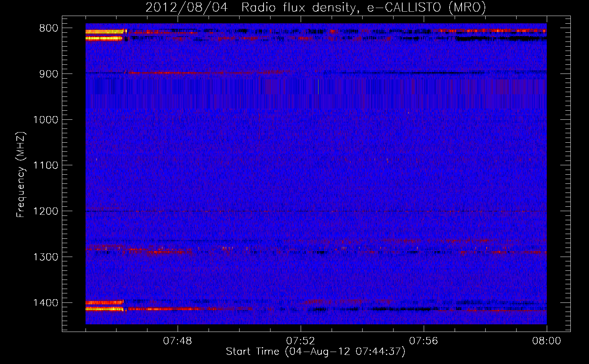The height and width of the screenshot is (364, 589).
Task: Click the thin horizontal line at 1200 MHz
Action: click(316, 211)
